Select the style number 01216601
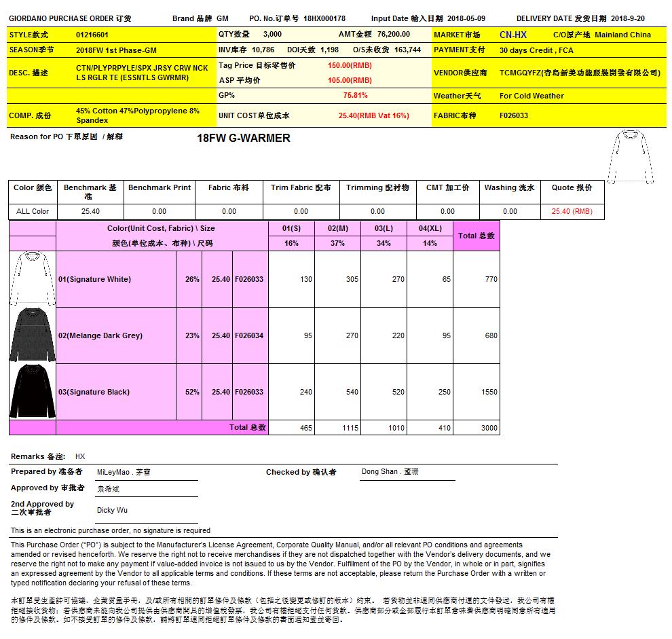 pos(92,35)
